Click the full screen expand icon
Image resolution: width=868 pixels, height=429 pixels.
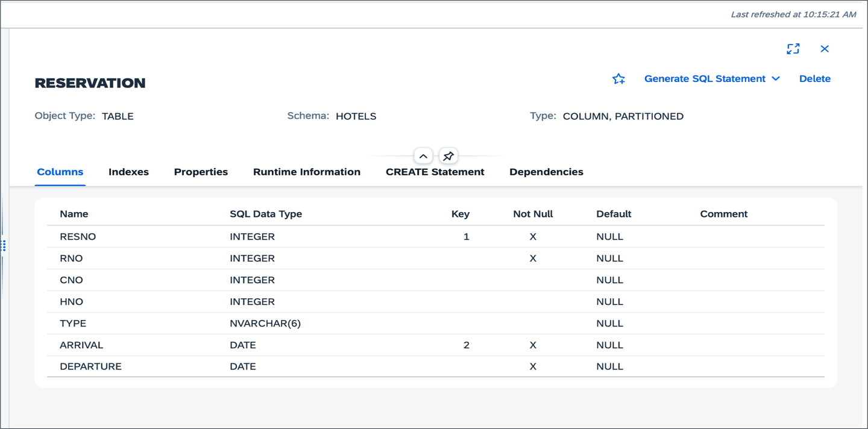[793, 49]
